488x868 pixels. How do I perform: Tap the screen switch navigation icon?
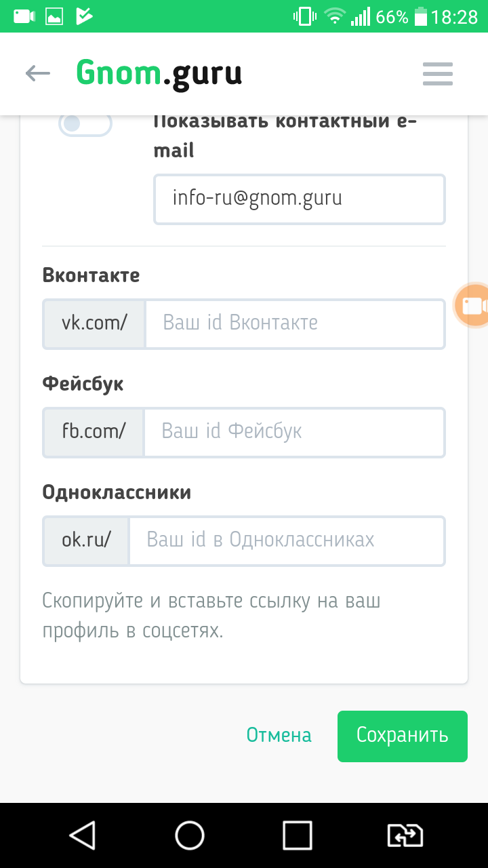click(x=405, y=835)
